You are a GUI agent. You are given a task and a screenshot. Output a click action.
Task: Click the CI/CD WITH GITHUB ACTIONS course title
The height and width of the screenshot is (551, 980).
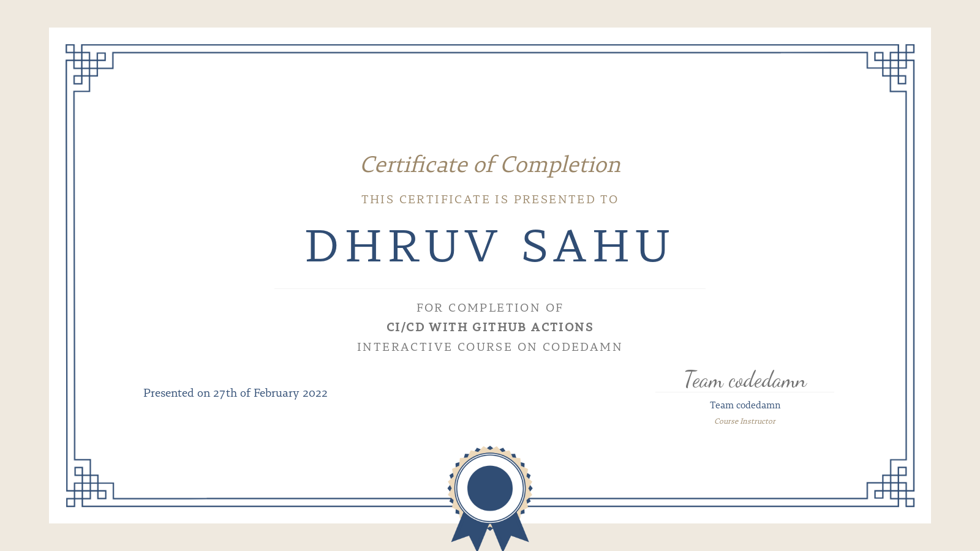tap(489, 327)
